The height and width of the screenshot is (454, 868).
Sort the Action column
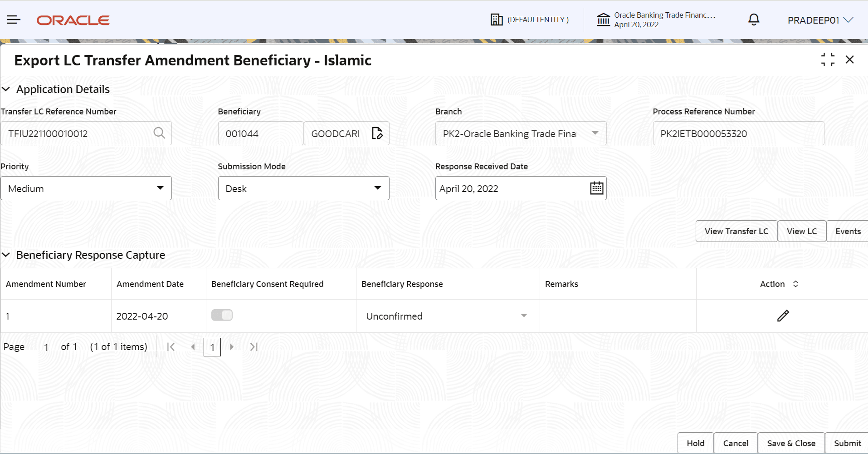pyautogui.click(x=796, y=284)
